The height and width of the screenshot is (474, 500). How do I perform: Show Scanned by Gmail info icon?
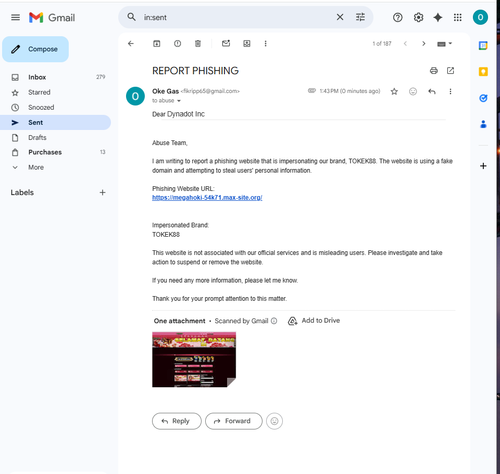coord(274,321)
